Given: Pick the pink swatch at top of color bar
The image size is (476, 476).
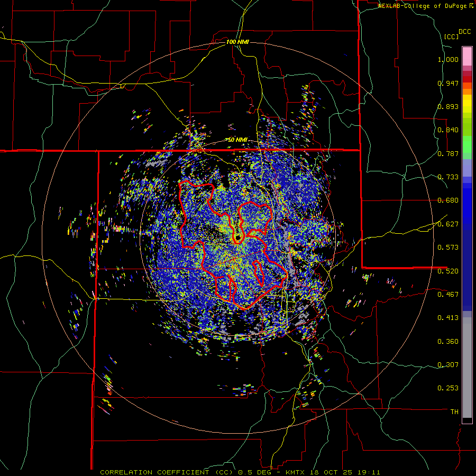Looking at the screenshot, I should 467,56.
